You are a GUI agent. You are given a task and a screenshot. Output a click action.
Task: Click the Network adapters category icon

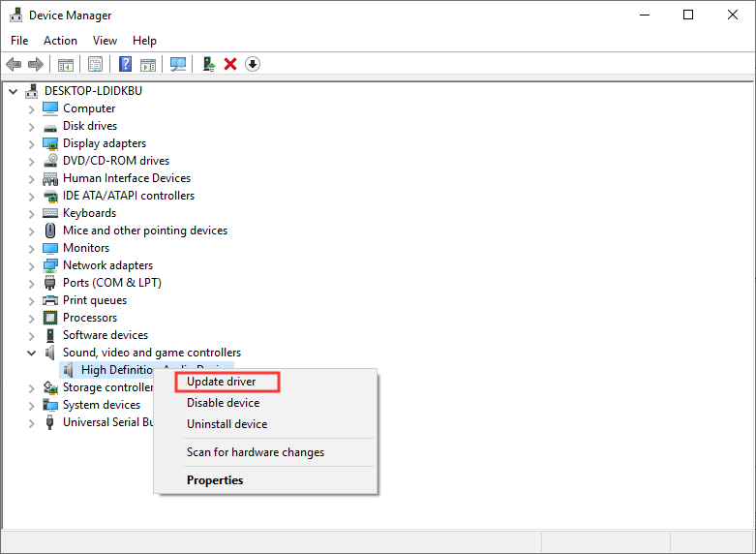click(50, 265)
